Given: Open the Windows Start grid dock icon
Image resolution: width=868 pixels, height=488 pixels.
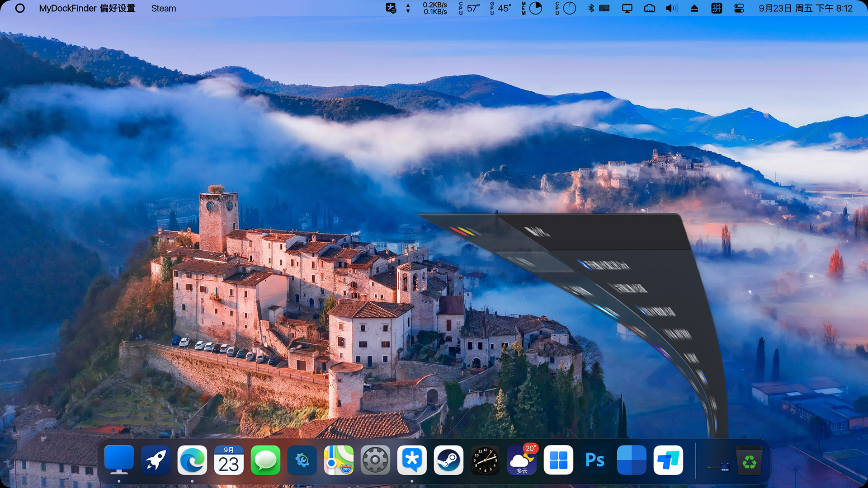Looking at the screenshot, I should click(558, 460).
